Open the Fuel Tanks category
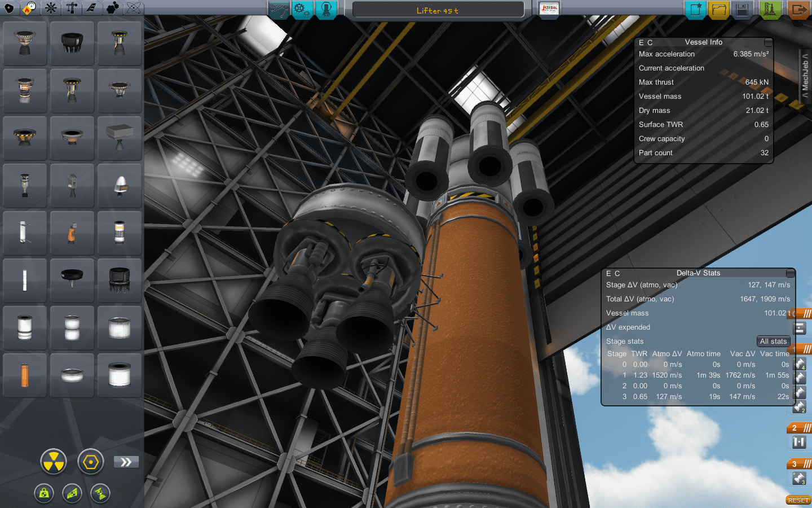The image size is (812, 508). click(28, 8)
